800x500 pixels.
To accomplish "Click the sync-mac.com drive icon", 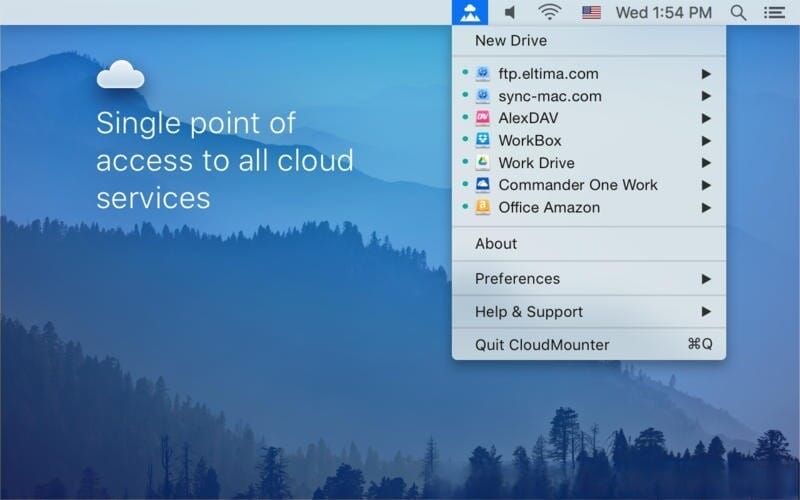I will tap(483, 96).
